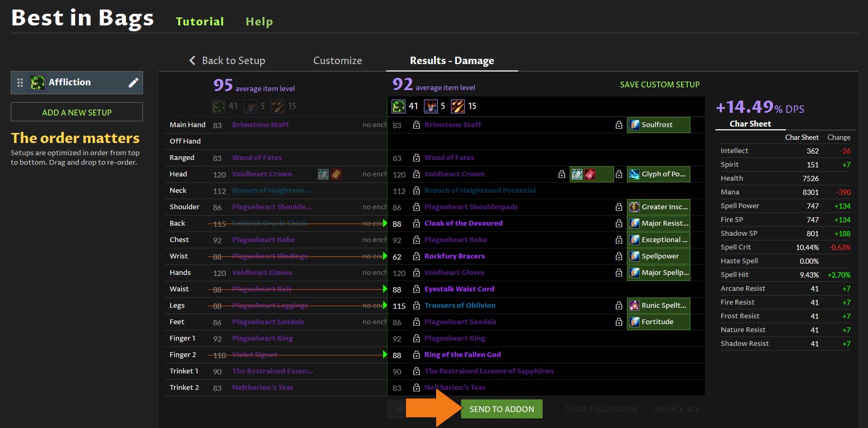Click the Plagueheart Robe link with a lock

coord(456,240)
